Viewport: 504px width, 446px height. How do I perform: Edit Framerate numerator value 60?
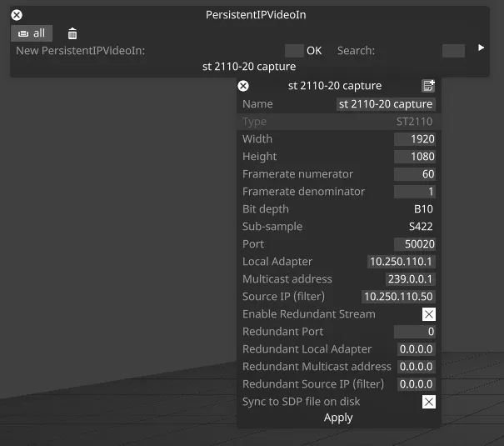tap(415, 174)
